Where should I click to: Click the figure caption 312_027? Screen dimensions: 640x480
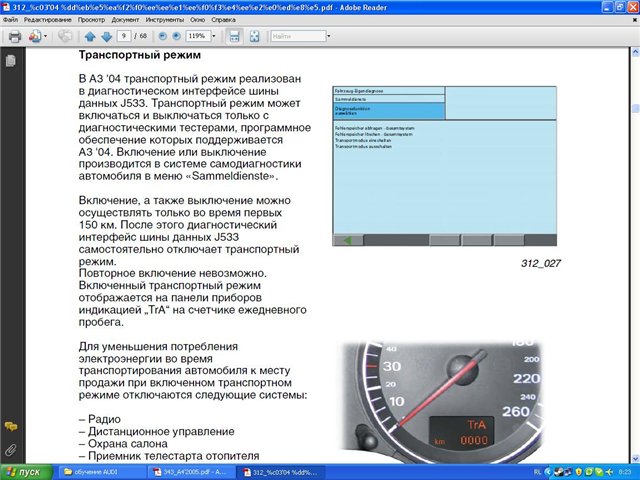(540, 263)
